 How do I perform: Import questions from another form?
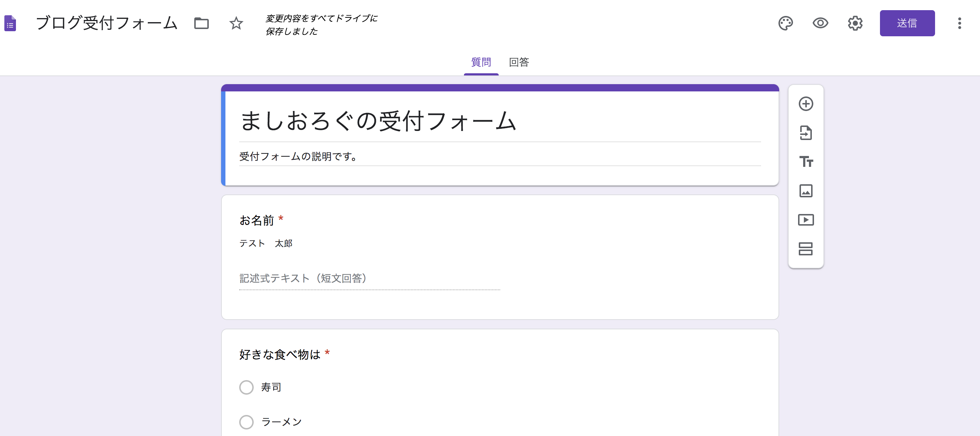[806, 133]
